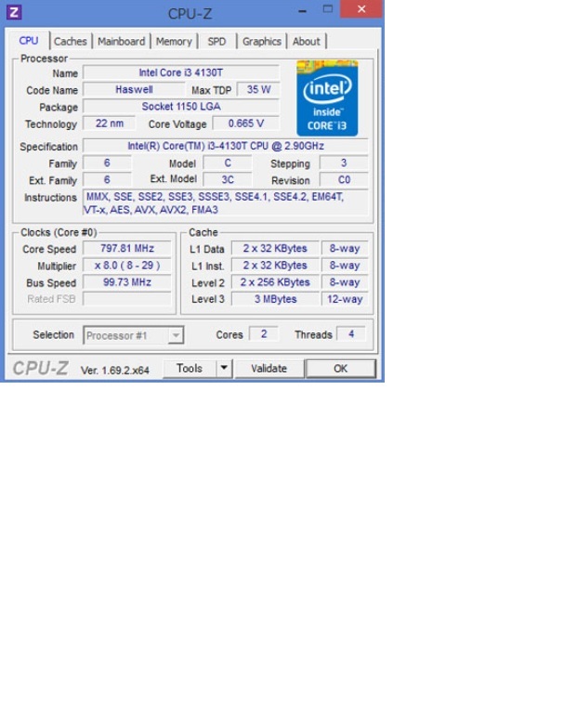Click the Threads value 4

[x=351, y=334]
